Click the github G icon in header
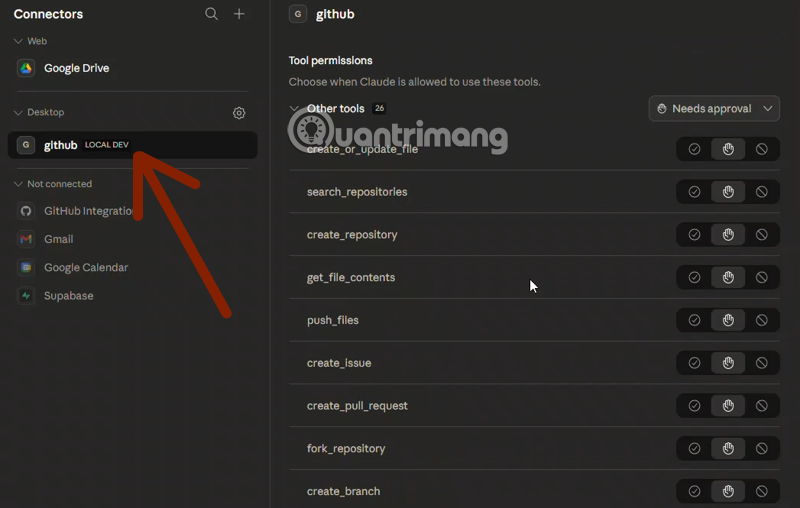The image size is (800, 508). point(298,14)
